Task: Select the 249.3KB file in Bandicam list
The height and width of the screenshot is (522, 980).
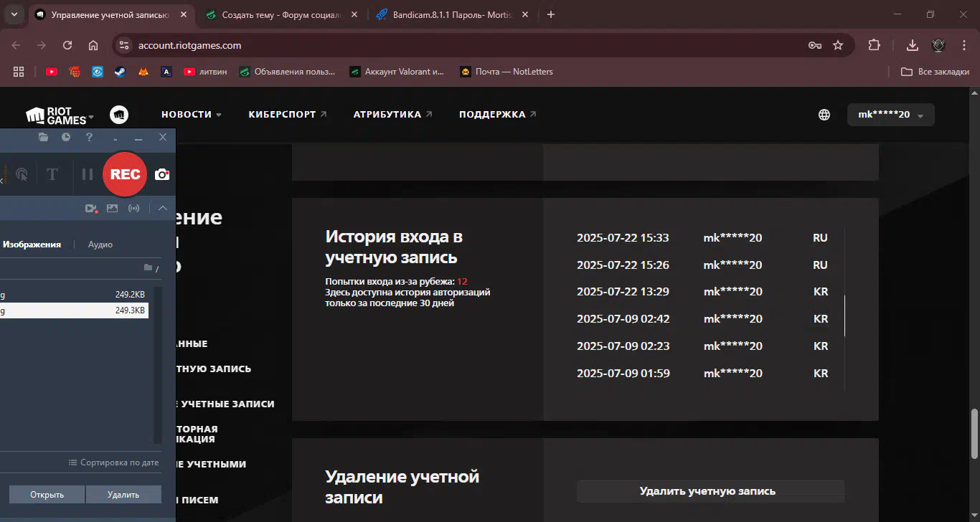Action: [x=74, y=310]
